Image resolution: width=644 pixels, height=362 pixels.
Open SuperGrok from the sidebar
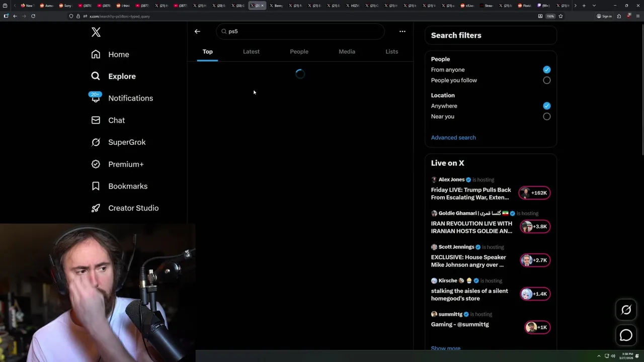point(118,142)
